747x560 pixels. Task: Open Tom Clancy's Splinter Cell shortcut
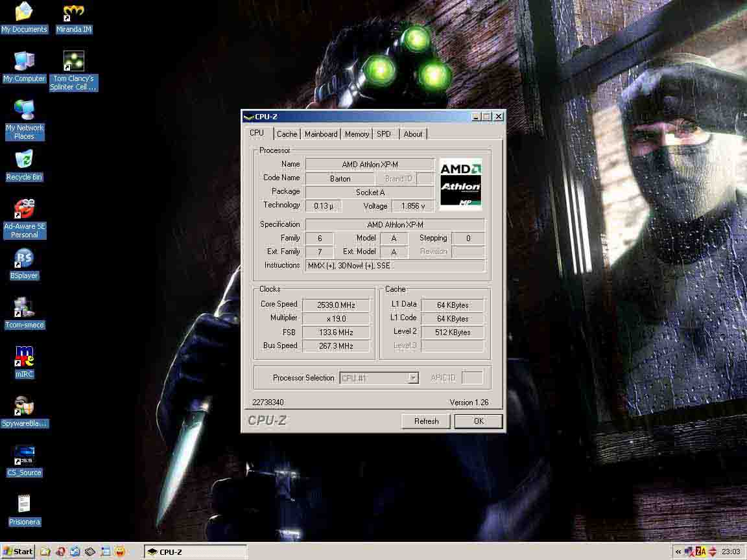pos(73,62)
